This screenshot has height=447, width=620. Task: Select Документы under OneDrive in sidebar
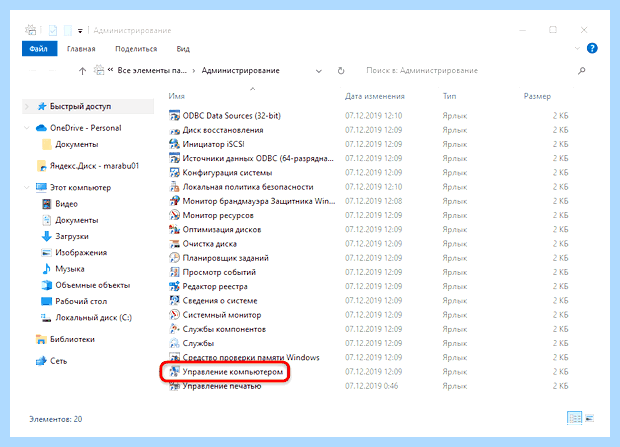(x=77, y=144)
